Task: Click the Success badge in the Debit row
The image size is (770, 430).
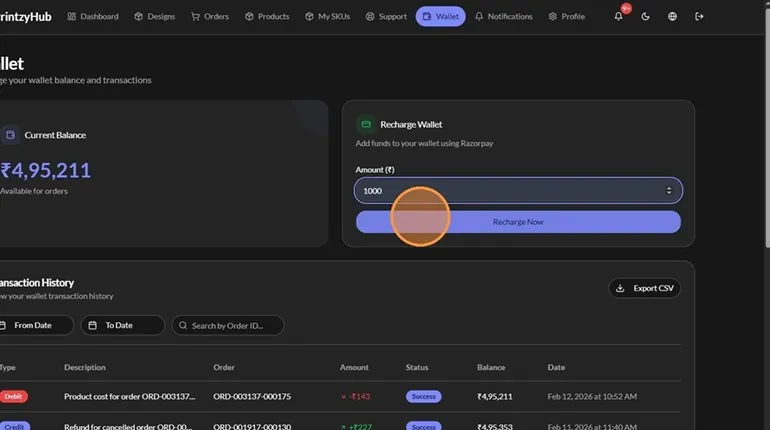Action: pos(423,397)
